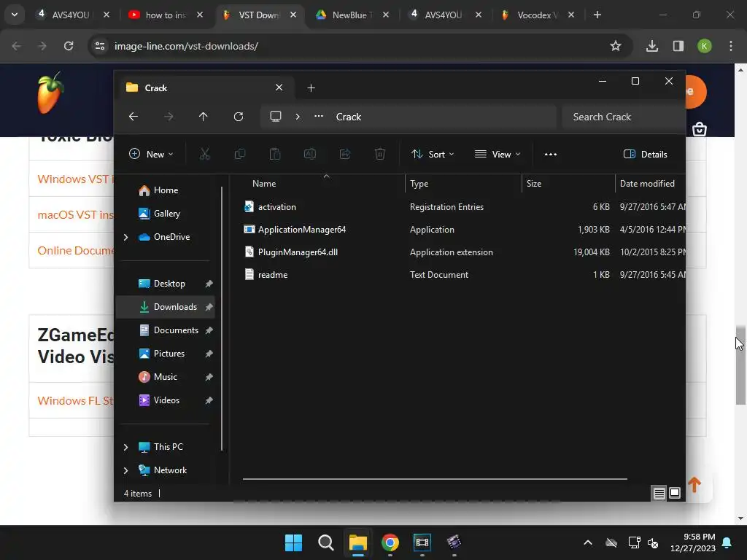
Task: Open the breadcrumb ellipsis before Crack
Action: pos(319,116)
